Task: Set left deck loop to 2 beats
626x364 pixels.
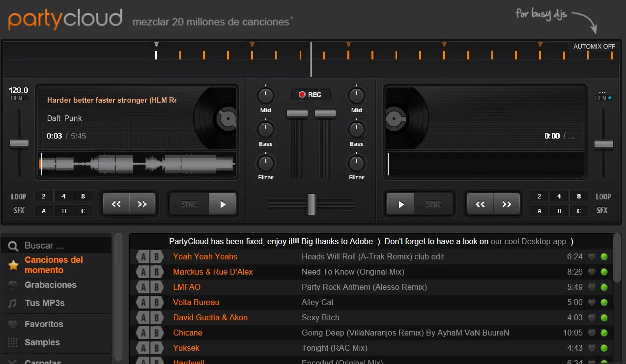Action: 44,196
